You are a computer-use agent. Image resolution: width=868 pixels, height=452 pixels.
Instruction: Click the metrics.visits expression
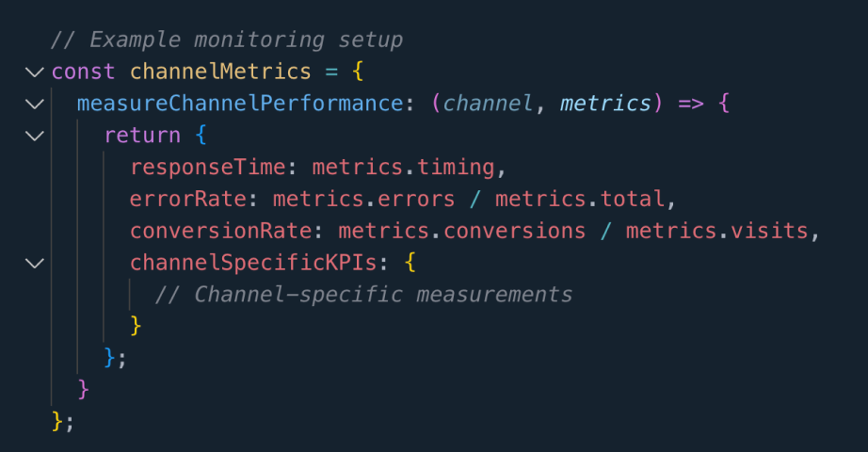tap(716, 231)
